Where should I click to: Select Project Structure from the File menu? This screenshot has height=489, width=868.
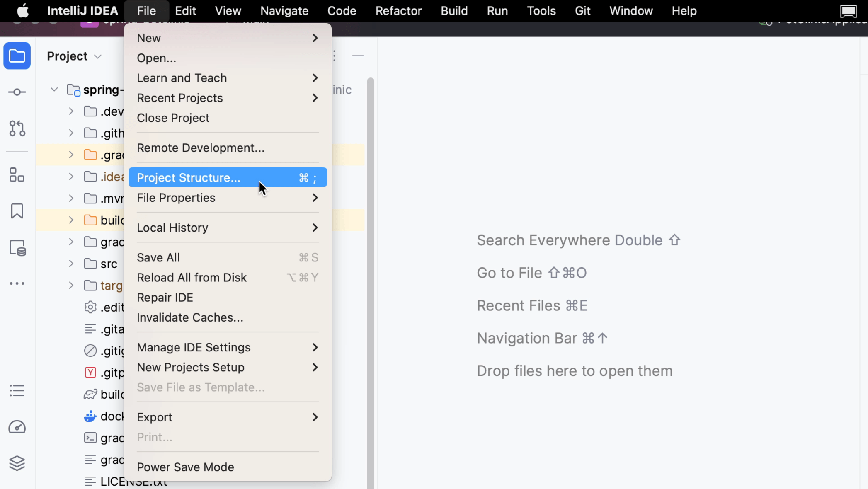coord(189,177)
